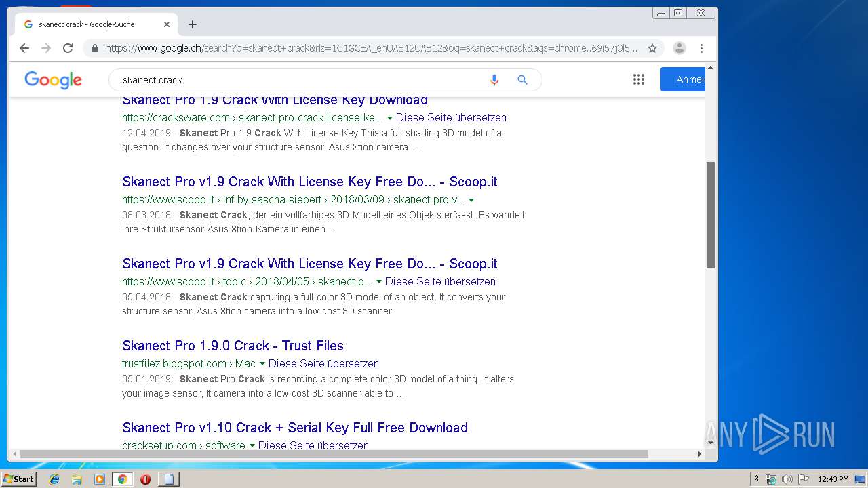Screen dimensions: 868x488
Task: Translate the cracksware.com result page
Action: coord(451,117)
